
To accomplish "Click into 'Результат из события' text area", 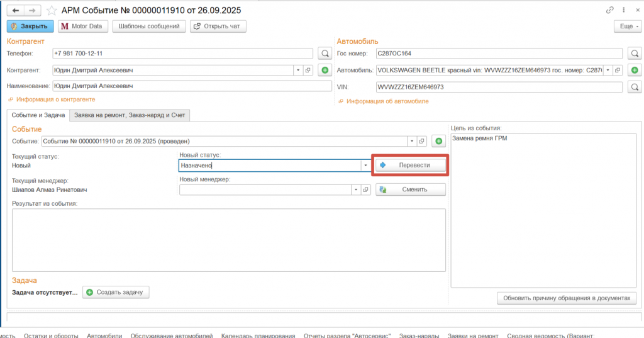I will tap(228, 240).
